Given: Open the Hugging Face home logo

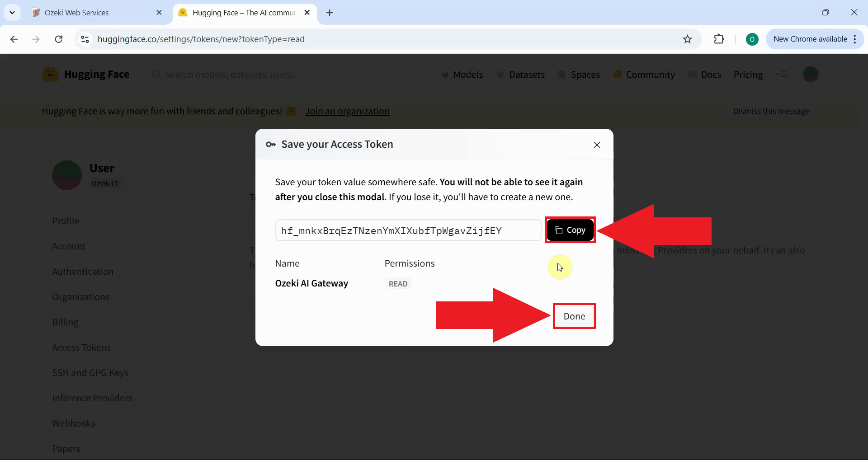Looking at the screenshot, I should click(x=50, y=74).
